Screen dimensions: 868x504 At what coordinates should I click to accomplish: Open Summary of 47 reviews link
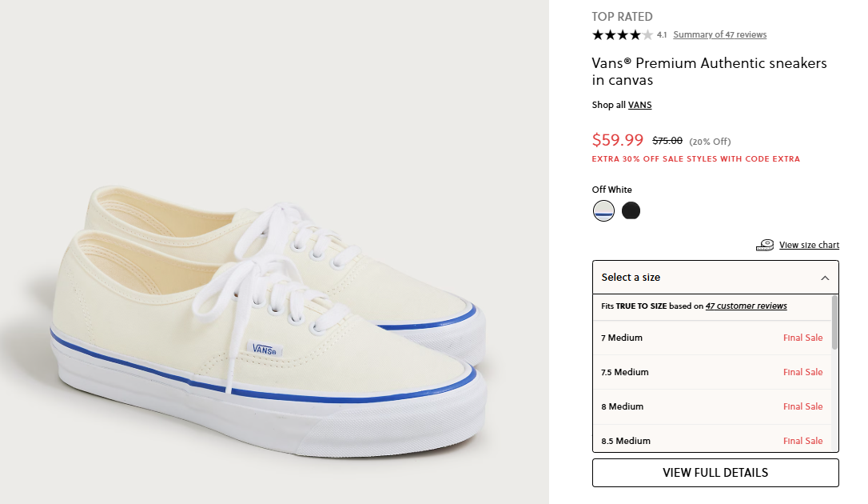pyautogui.click(x=719, y=34)
